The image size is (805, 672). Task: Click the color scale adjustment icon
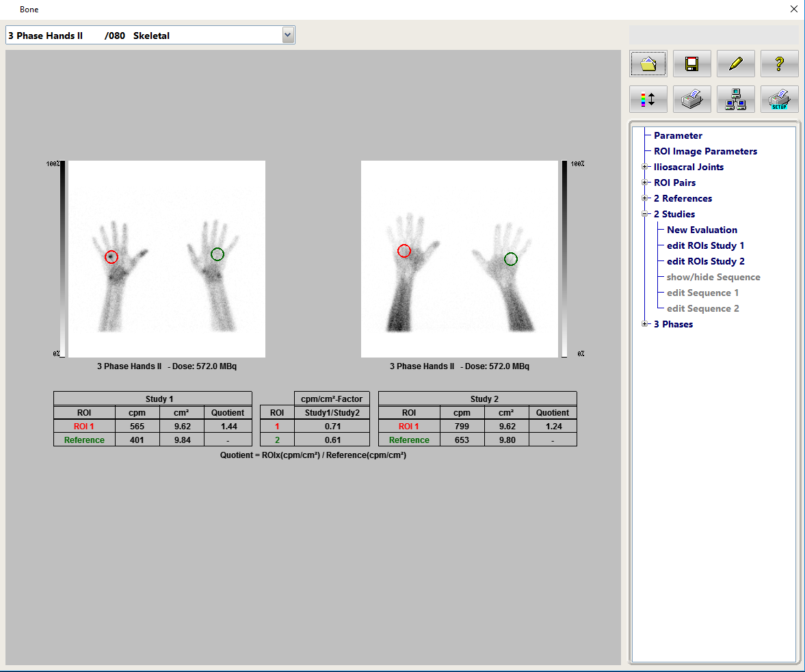click(648, 99)
